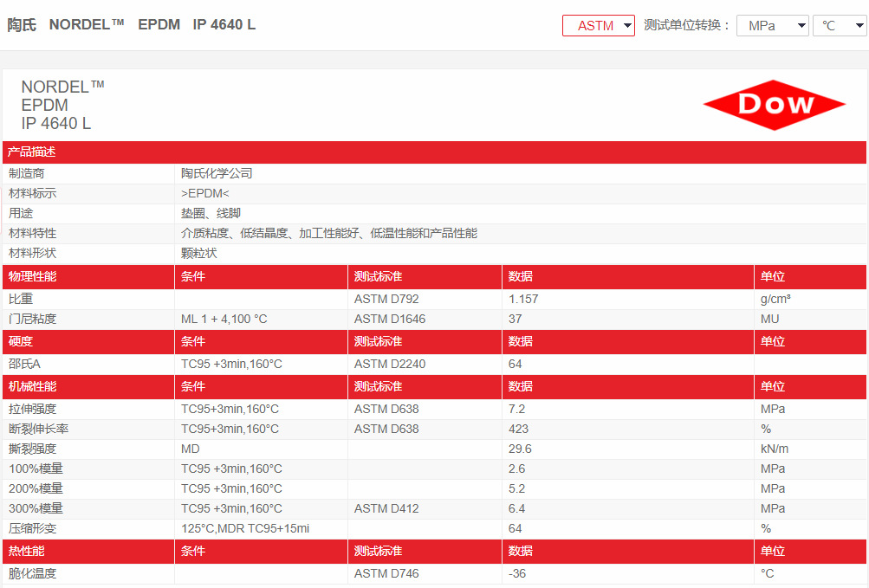869x588 pixels.
Task: Select 'ASTM D638' in the 拉伸强度 row
Action: click(x=386, y=409)
